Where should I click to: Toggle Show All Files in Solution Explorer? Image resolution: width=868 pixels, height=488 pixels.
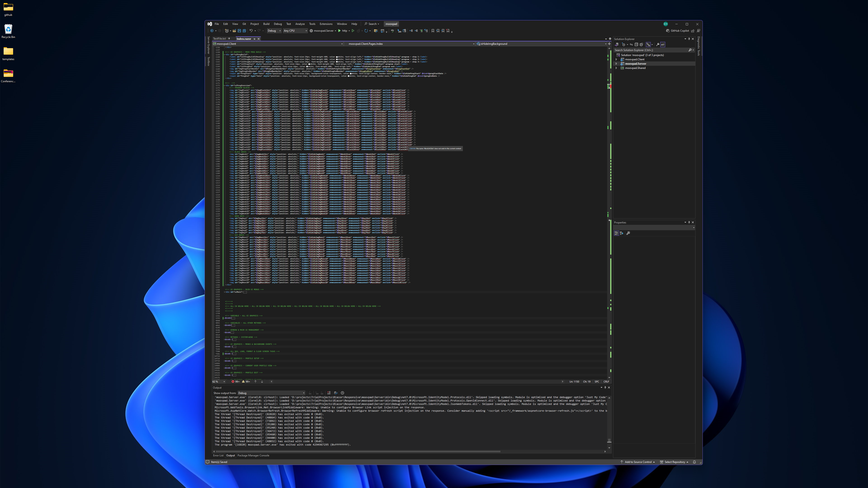pos(642,45)
